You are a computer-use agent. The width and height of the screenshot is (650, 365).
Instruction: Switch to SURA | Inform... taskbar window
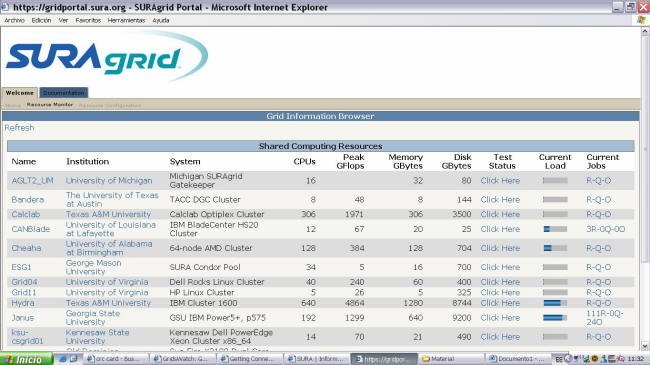click(x=316, y=359)
